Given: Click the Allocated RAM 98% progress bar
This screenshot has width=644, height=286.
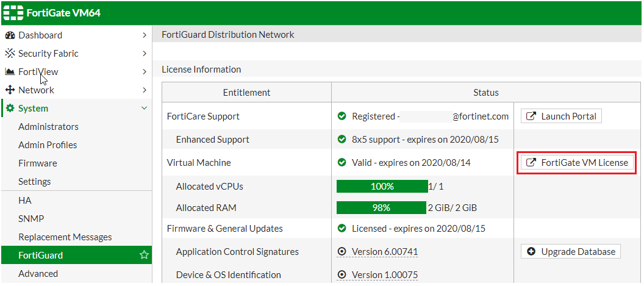Looking at the screenshot, I should coord(382,208).
